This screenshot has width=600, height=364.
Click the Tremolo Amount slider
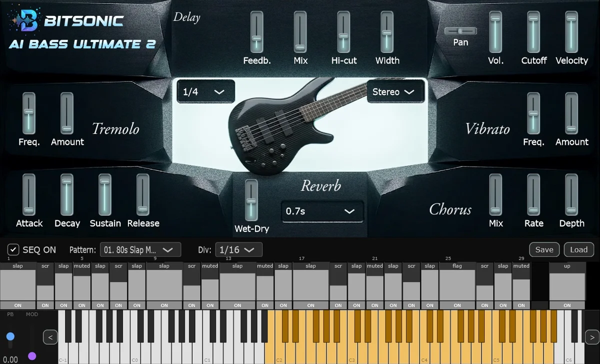pos(67,113)
